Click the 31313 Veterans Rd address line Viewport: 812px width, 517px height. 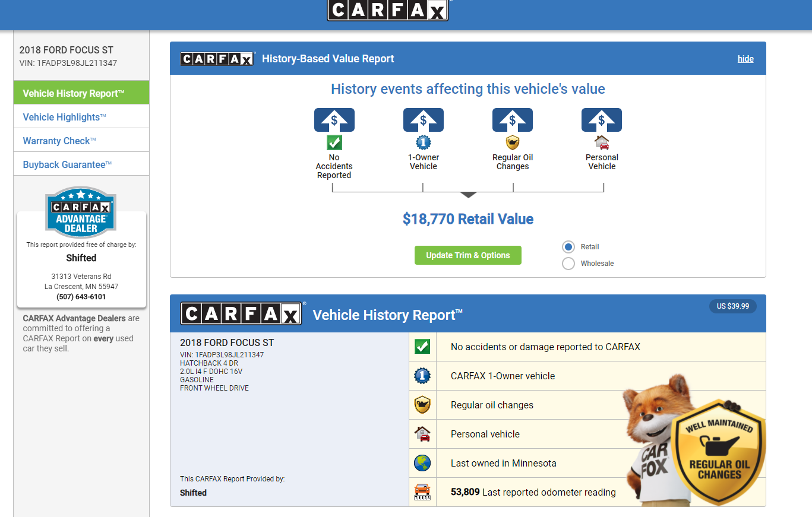(x=81, y=277)
